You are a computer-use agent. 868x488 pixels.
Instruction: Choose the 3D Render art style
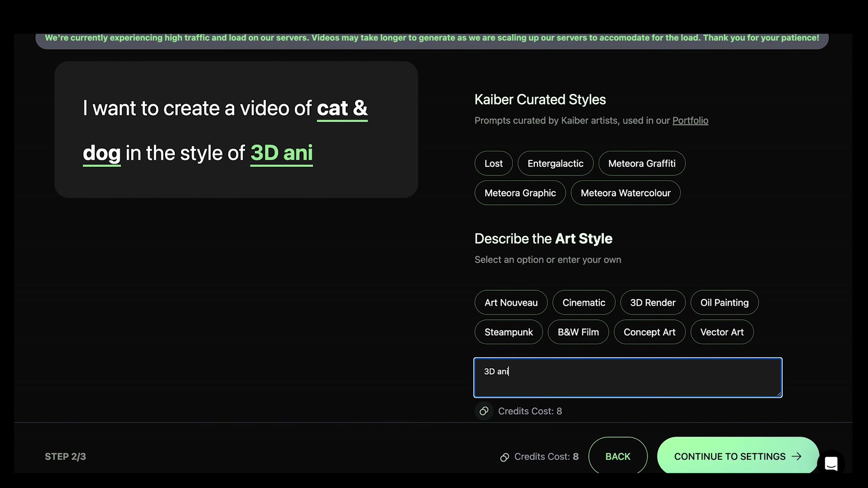point(652,302)
